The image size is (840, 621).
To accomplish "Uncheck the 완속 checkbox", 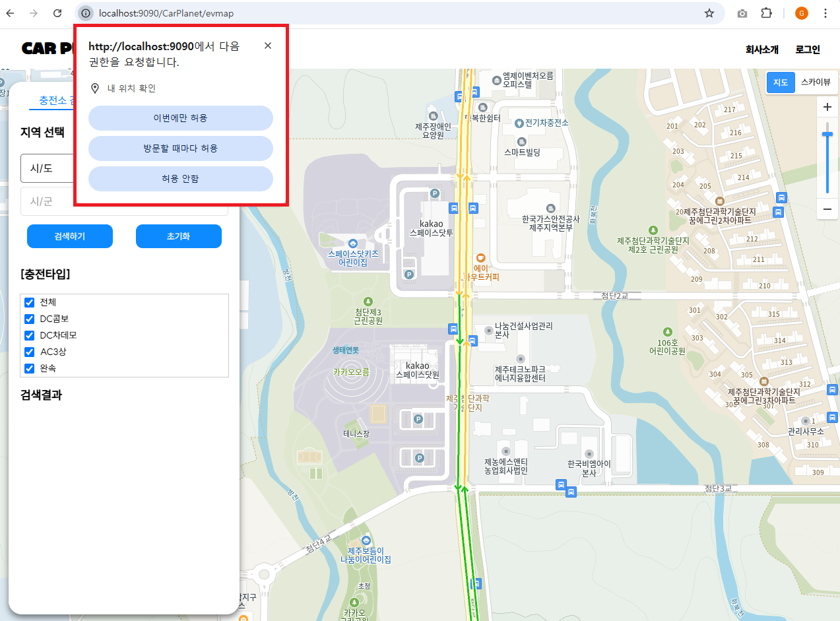I will [x=29, y=368].
